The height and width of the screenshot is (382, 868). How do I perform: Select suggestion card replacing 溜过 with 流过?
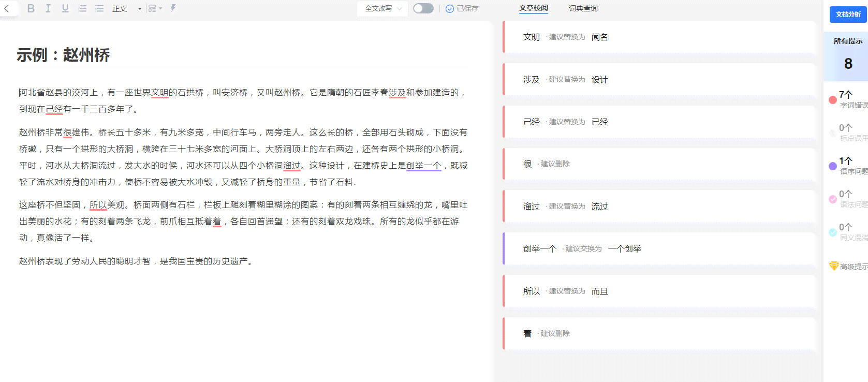tap(659, 207)
